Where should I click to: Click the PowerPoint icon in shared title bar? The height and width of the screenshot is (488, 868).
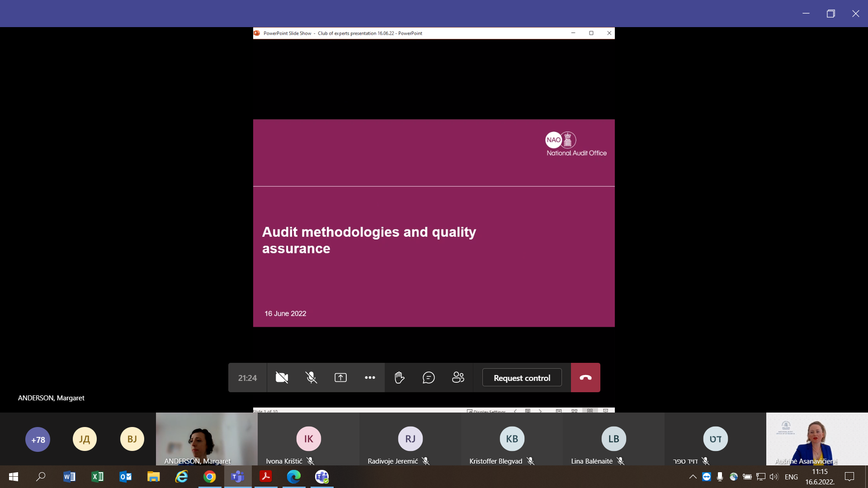pyautogui.click(x=257, y=33)
